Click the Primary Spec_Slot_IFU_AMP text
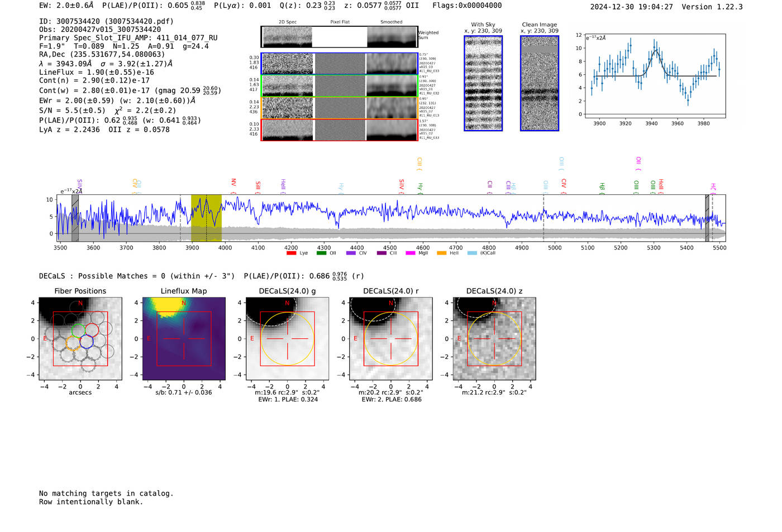Image resolution: width=782 pixels, height=532 pixels. pyautogui.click(x=128, y=38)
